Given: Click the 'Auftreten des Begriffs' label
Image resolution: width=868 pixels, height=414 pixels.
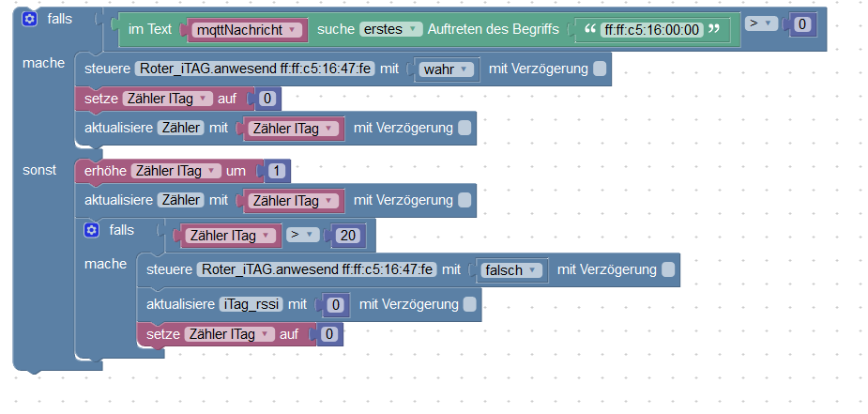Looking at the screenshot, I should pos(494,29).
